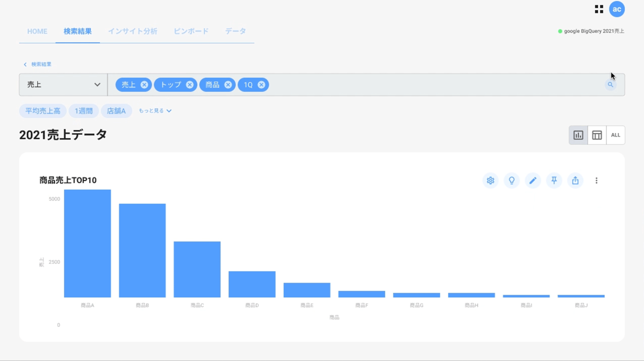Click the lightbulb insight icon
Screen dimensions: 644x361
(x=512, y=180)
